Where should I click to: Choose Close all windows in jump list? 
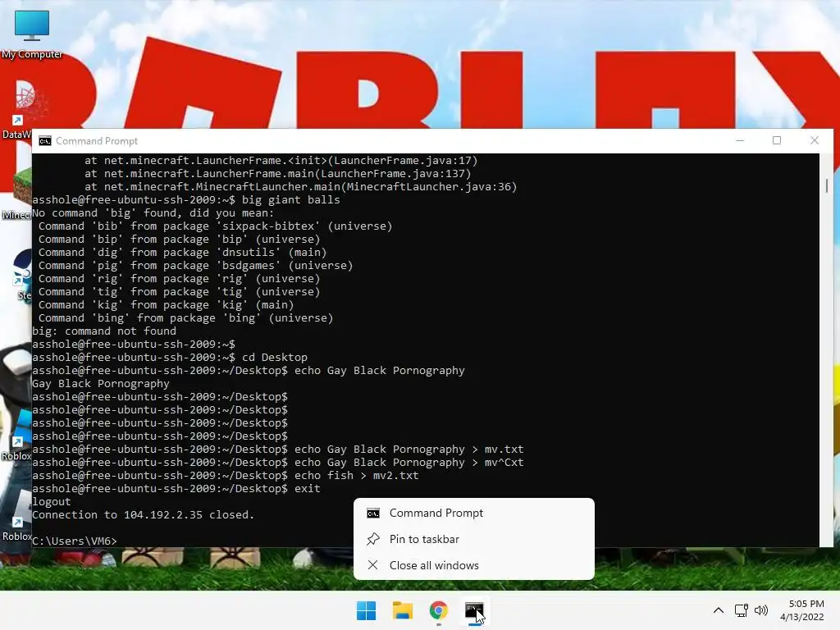(x=474, y=566)
